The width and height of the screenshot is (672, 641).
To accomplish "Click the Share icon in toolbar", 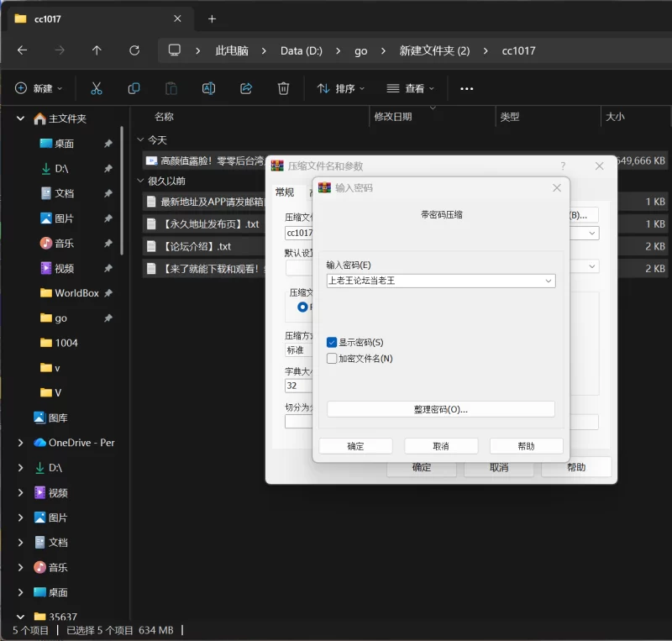I will 246,88.
